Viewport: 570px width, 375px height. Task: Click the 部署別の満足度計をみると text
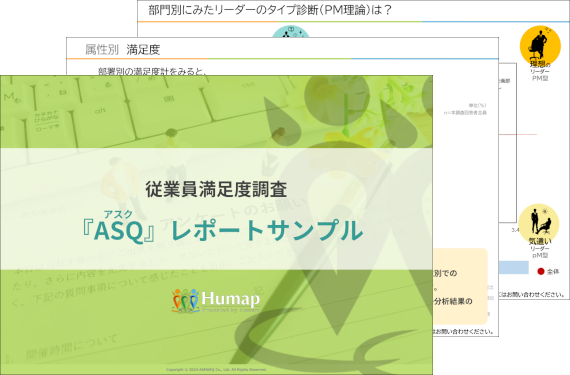[x=152, y=71]
